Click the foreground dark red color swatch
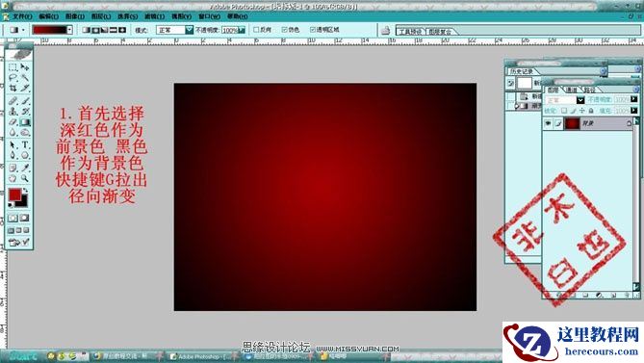 (x=14, y=195)
